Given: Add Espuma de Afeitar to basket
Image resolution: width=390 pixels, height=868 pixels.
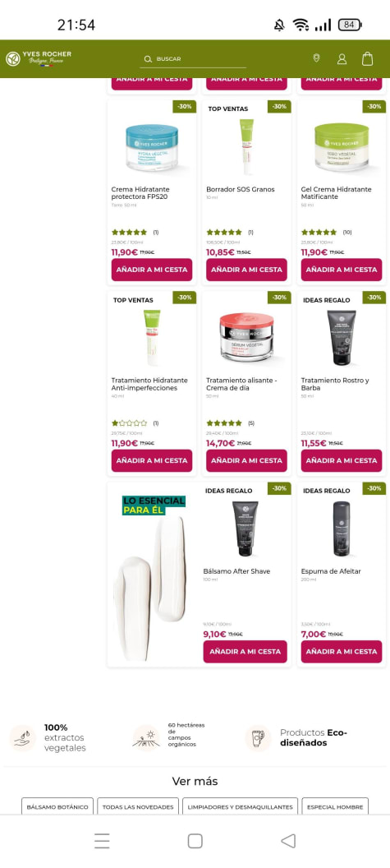Looking at the screenshot, I should coord(342,652).
